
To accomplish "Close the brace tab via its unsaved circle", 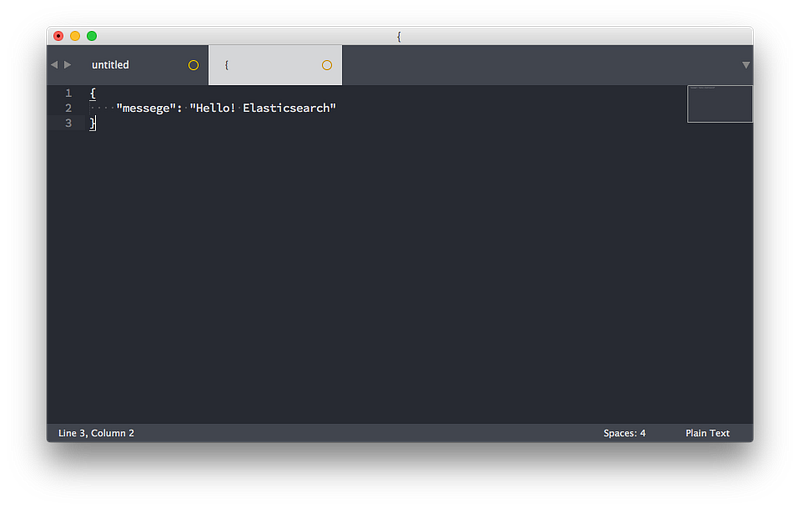I will [x=327, y=65].
